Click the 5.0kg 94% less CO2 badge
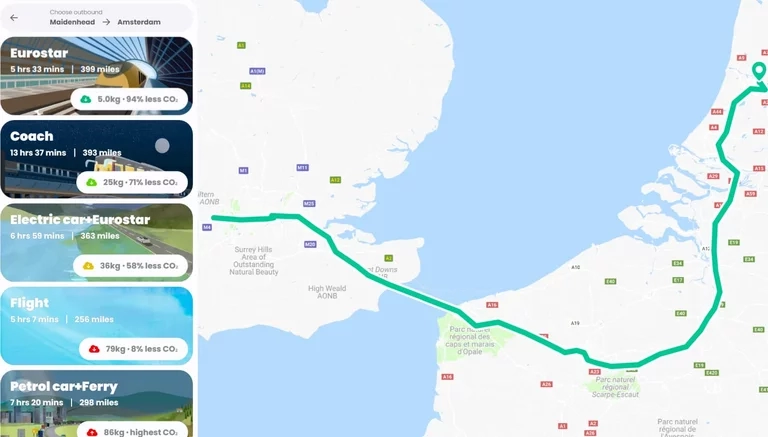The image size is (768, 437). click(129, 99)
